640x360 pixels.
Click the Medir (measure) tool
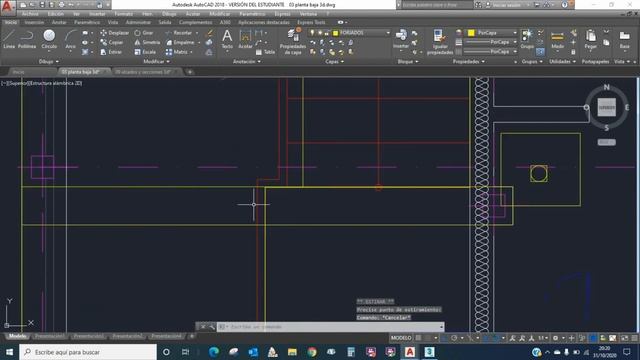(x=557, y=39)
